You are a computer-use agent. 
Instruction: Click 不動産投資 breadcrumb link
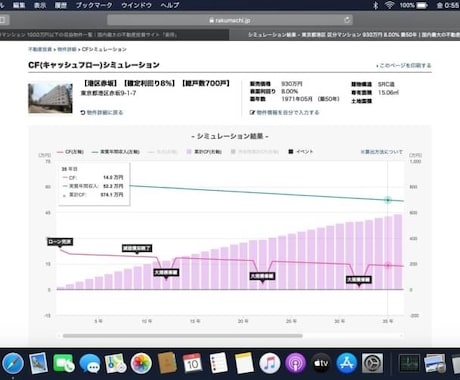(x=40, y=49)
